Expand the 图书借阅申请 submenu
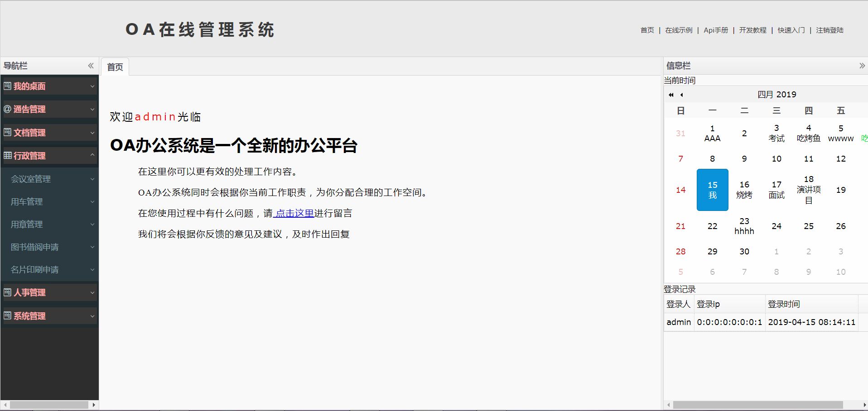 (x=92, y=247)
